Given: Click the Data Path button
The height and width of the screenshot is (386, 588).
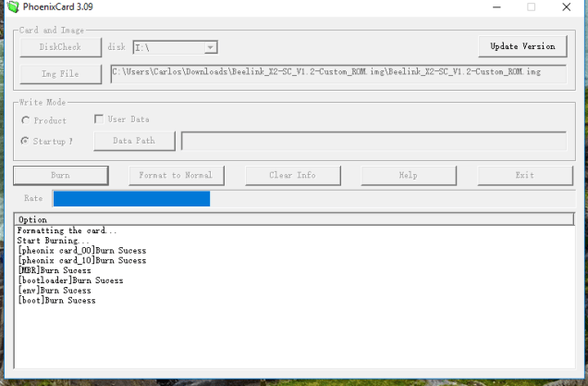Looking at the screenshot, I should point(134,141).
